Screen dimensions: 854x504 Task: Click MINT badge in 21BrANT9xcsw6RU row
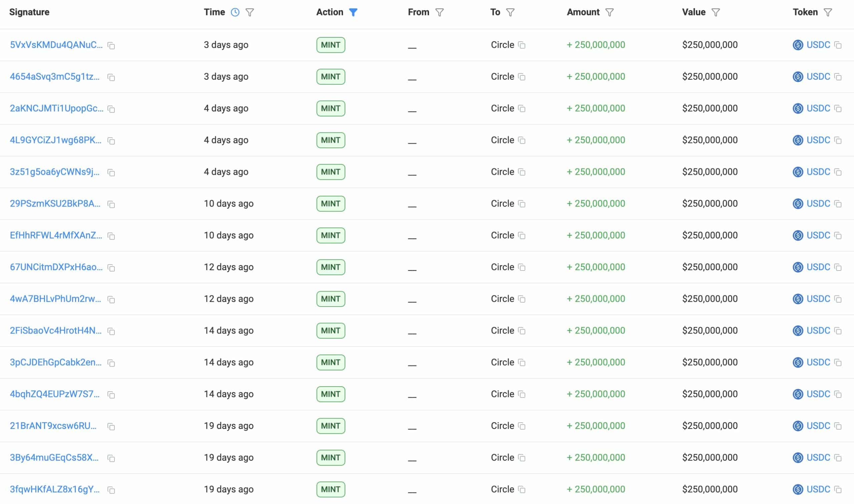click(x=330, y=426)
